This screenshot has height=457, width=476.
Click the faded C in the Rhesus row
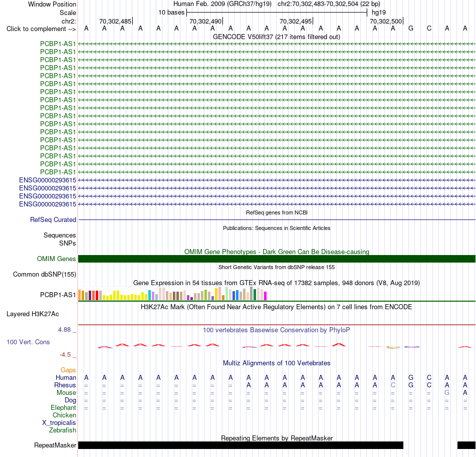tap(393, 385)
